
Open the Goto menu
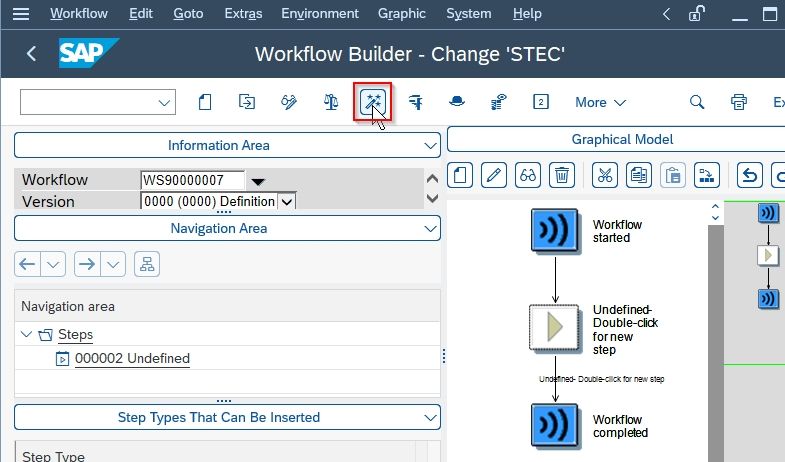click(188, 14)
